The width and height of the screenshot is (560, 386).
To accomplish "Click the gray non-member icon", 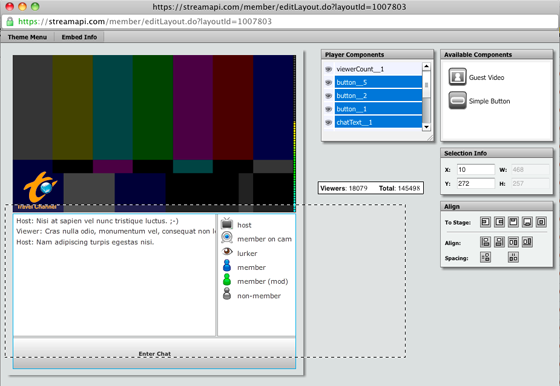I will click(227, 294).
